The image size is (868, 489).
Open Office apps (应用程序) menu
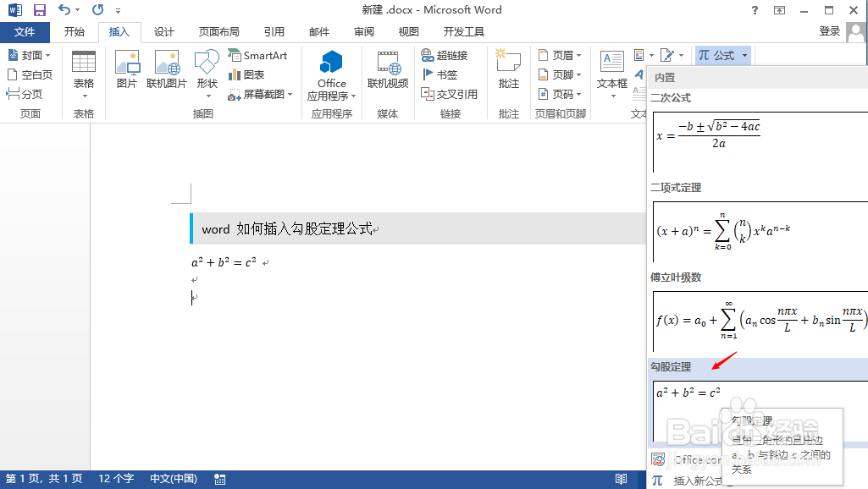[332, 75]
